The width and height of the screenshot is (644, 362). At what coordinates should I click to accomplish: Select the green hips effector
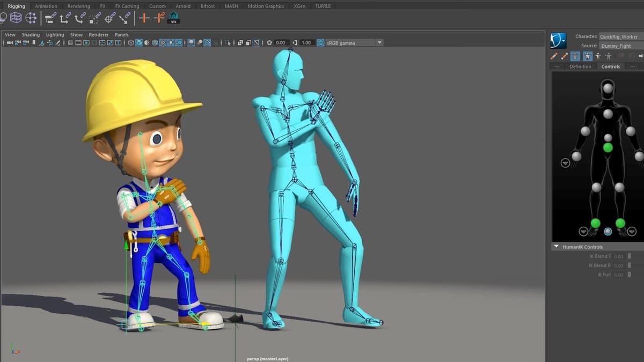tap(608, 147)
